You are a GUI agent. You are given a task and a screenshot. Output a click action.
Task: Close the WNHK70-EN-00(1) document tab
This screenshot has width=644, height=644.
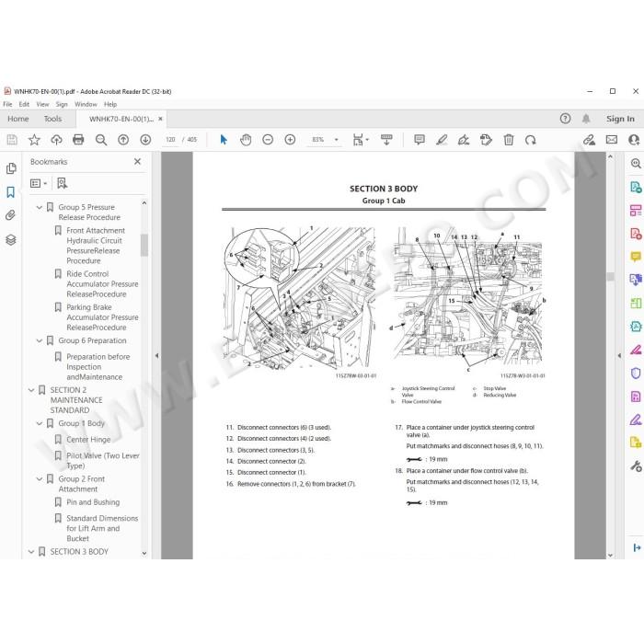pyautogui.click(x=161, y=119)
